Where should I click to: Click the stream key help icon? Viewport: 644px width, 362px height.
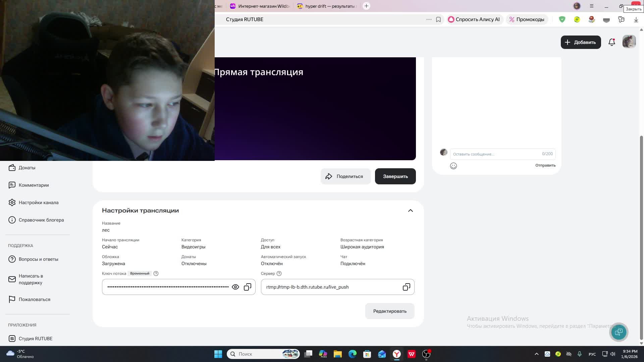(156, 274)
